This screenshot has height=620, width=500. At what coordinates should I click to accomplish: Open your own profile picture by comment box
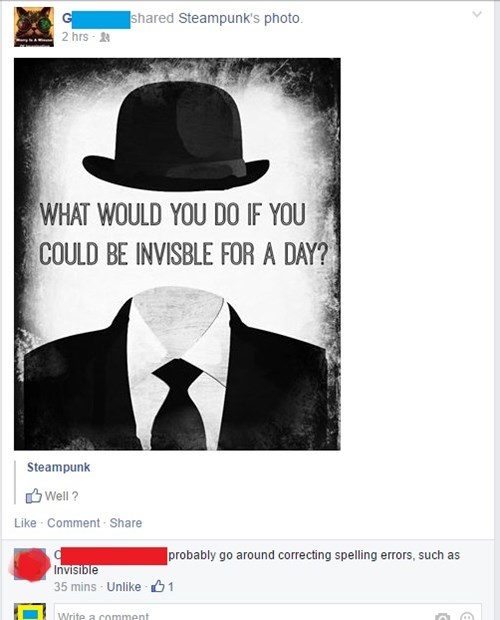coord(30,612)
